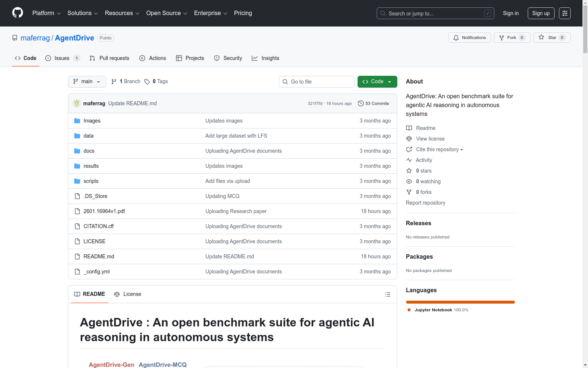Screen dimensions: 588x368
Task: Click the Activity pulse icon
Action: (x=409, y=160)
